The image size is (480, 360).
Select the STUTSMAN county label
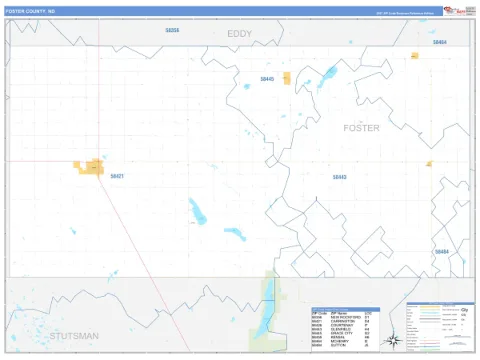pyautogui.click(x=74, y=336)
